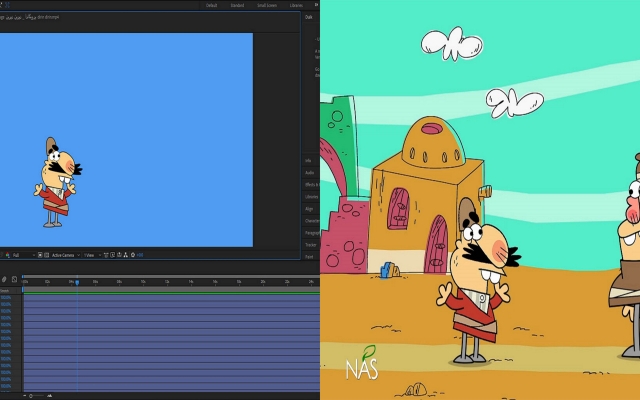Toggle pixel aspect ratio correction icon
This screenshot has height=400, width=640.
(106, 255)
